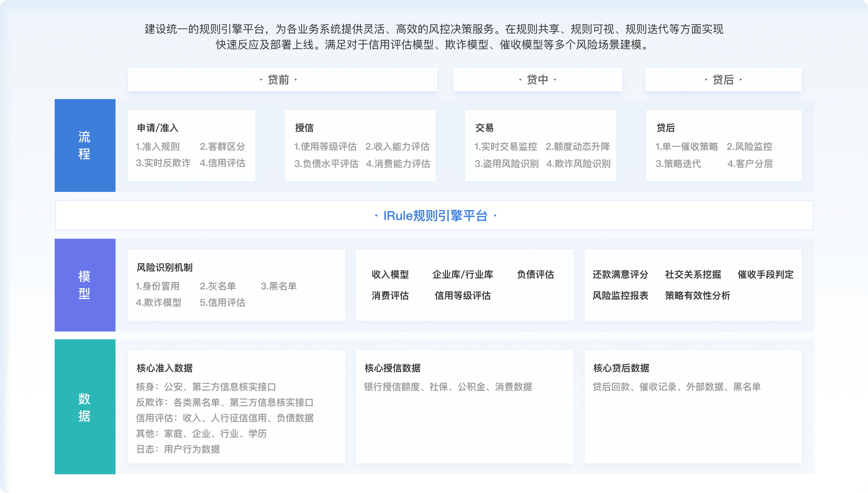Click 5.信用评估 in 风险识别机制 card
868x493 pixels.
pos(222,303)
